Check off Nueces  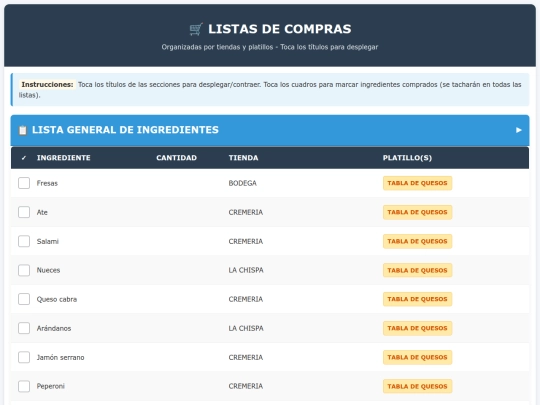click(x=24, y=270)
